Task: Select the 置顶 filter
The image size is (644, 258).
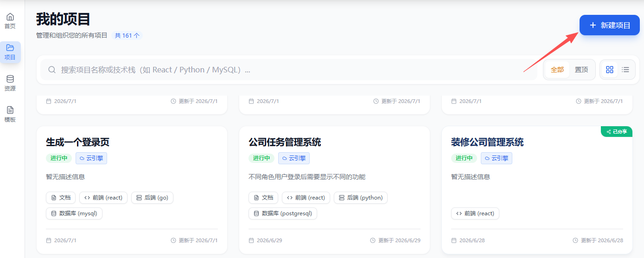Action: point(581,70)
